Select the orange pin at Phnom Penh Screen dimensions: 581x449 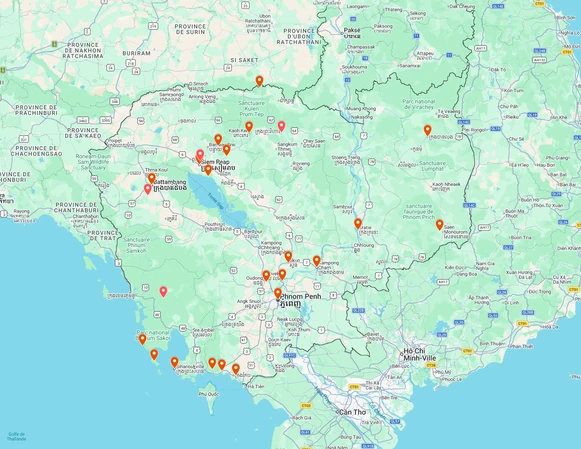(x=278, y=293)
